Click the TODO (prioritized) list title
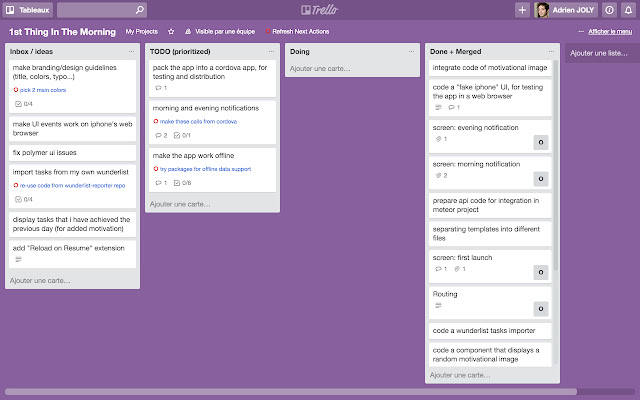 tap(180, 51)
